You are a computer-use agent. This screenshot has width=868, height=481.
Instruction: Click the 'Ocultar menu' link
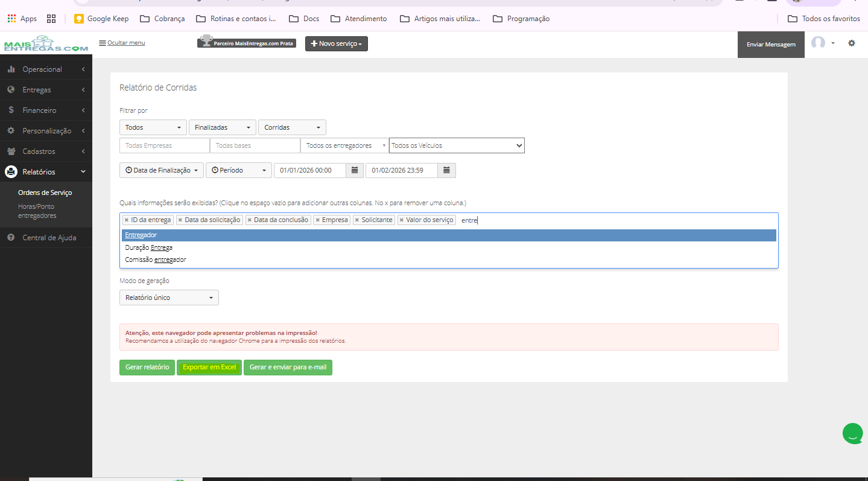(122, 43)
